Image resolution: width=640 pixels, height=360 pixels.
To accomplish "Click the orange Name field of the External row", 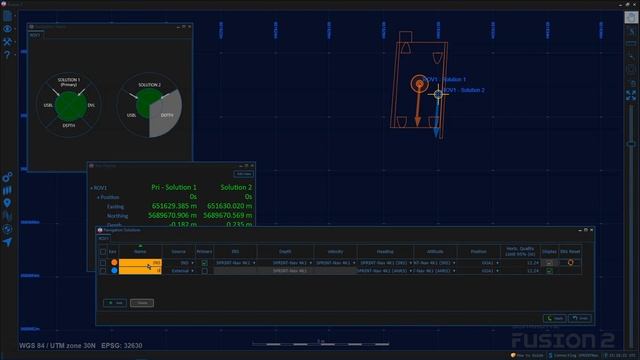I will [140, 271].
